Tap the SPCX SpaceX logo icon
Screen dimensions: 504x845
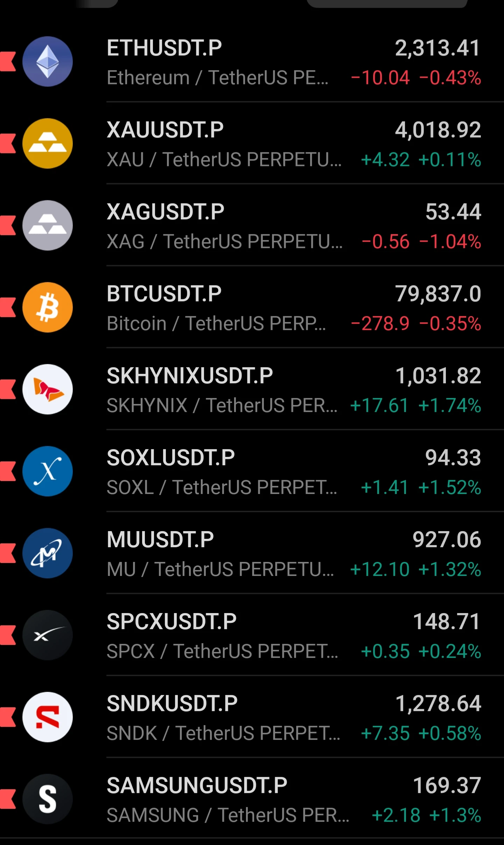click(48, 635)
